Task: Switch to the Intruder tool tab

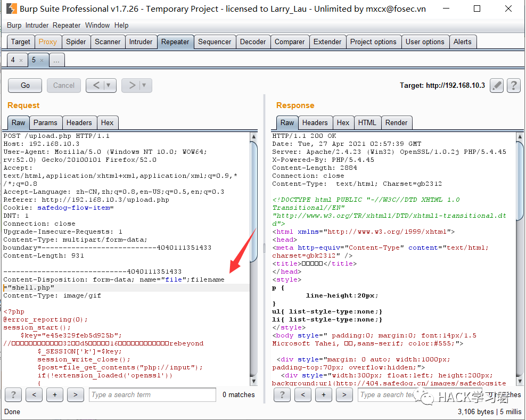Action: [141, 42]
